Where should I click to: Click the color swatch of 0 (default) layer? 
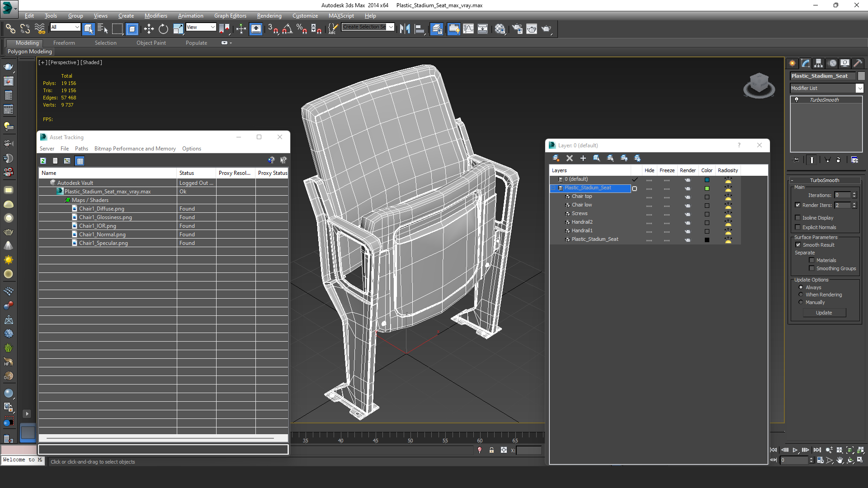point(707,180)
